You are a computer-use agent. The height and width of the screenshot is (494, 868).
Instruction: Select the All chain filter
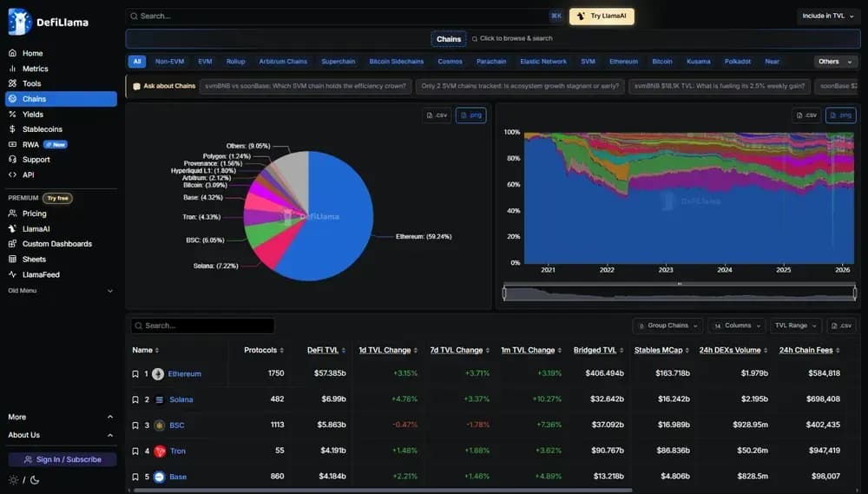point(137,62)
